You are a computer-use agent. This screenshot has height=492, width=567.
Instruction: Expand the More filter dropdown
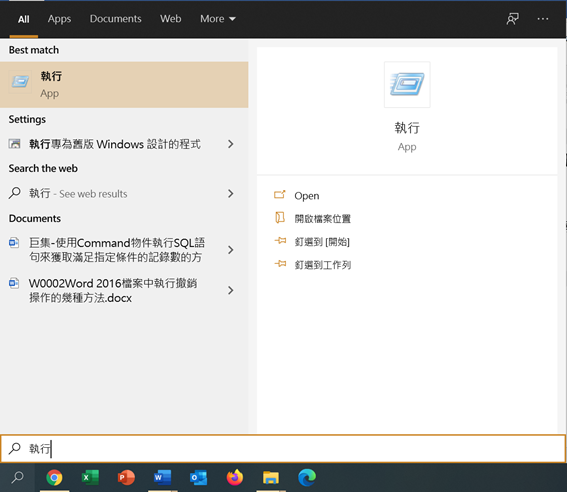(x=218, y=19)
